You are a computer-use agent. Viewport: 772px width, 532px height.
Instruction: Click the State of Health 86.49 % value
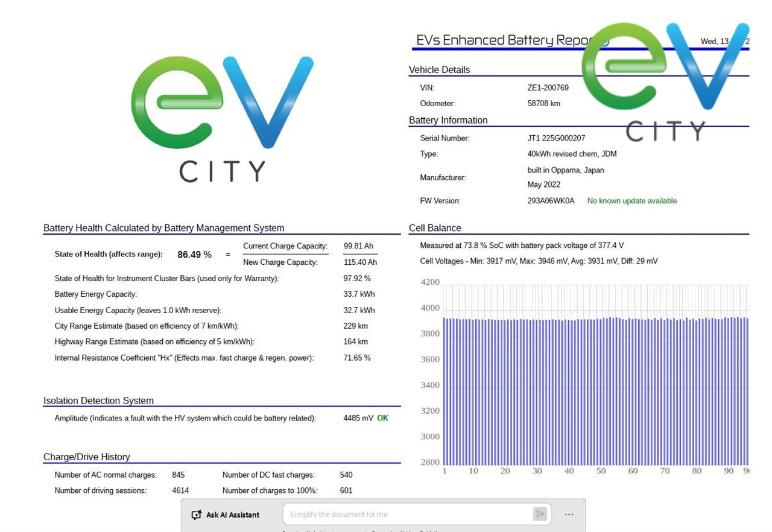click(194, 255)
